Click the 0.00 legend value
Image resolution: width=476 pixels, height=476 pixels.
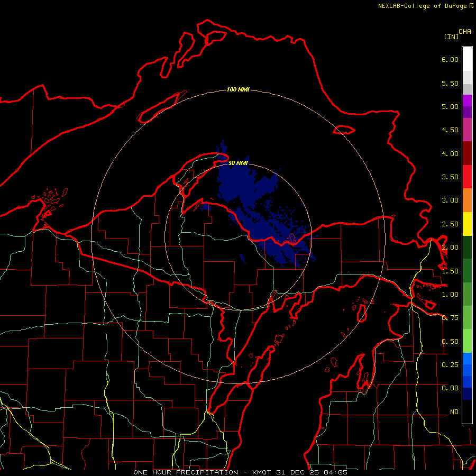click(450, 388)
